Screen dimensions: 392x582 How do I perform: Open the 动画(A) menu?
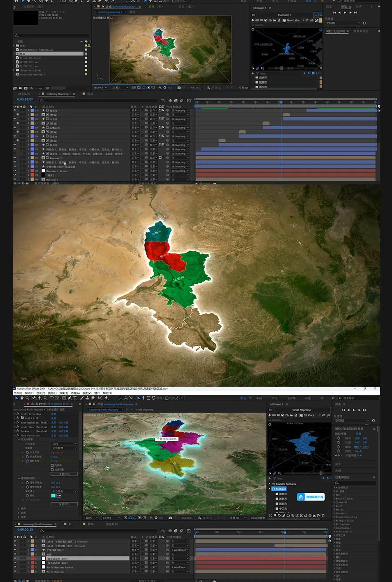click(74, 393)
